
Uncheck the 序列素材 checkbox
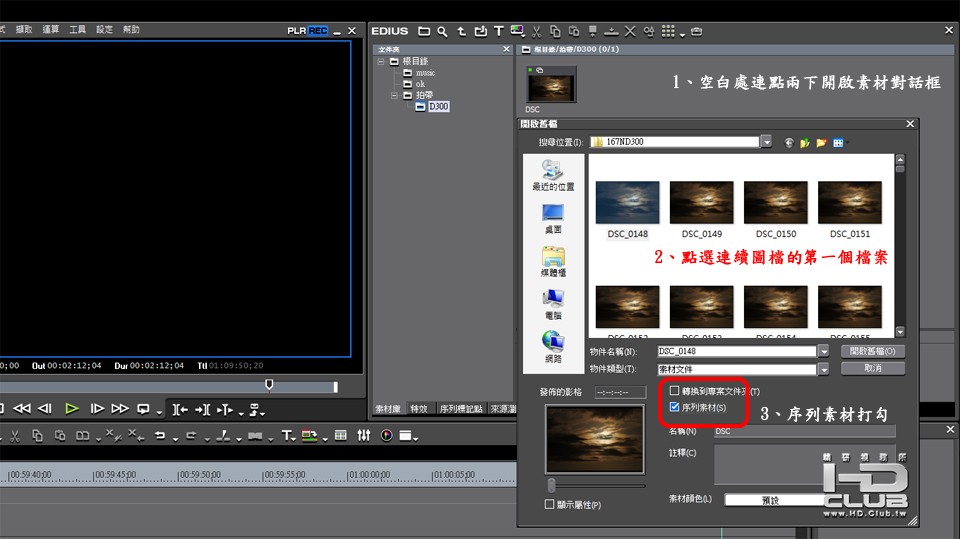[x=675, y=407]
